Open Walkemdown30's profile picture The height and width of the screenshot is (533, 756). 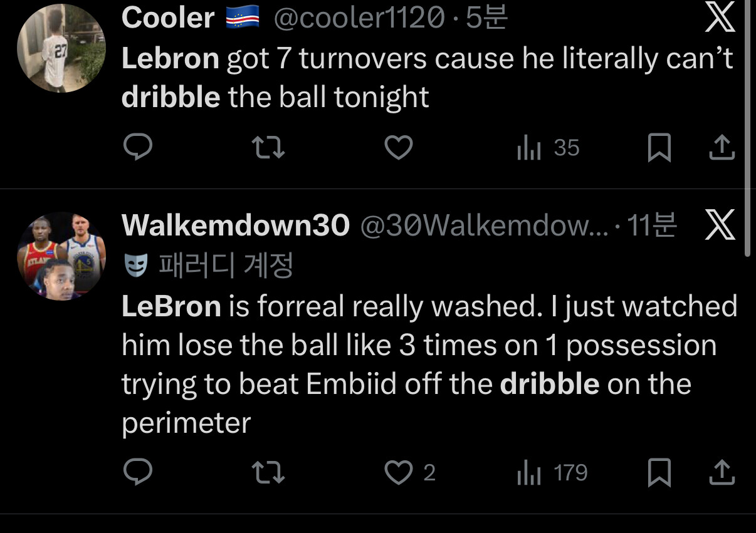click(x=61, y=256)
